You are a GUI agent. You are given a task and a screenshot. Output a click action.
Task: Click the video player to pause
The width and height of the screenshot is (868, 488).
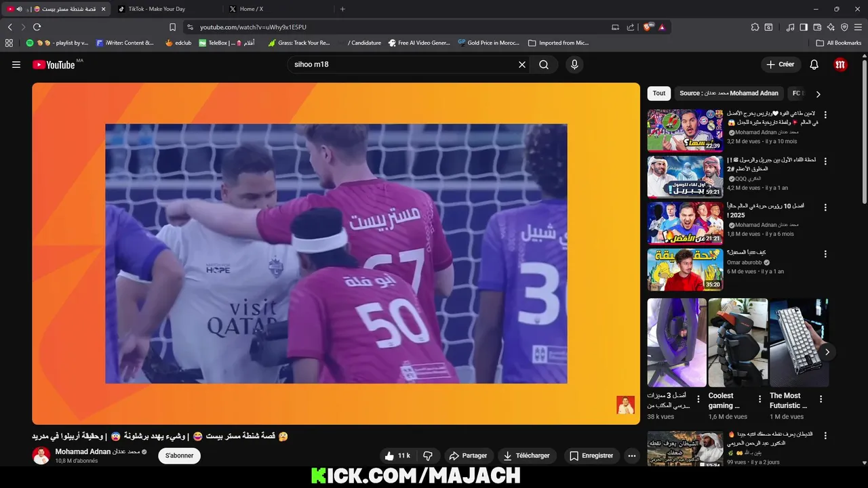(x=336, y=253)
